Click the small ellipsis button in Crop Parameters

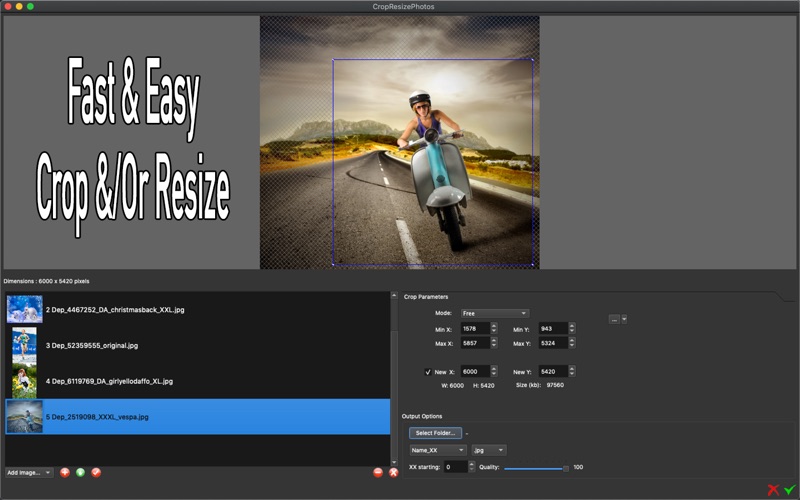pos(614,319)
